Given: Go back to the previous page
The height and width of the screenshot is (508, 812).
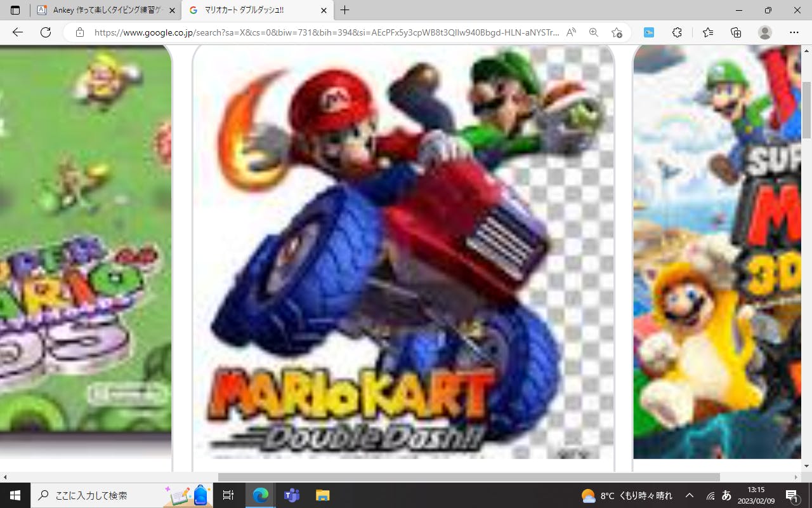Looking at the screenshot, I should 17,32.
